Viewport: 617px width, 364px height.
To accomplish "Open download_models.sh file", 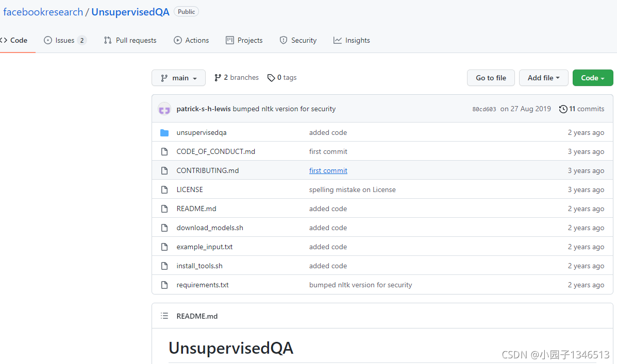I will pyautogui.click(x=210, y=228).
